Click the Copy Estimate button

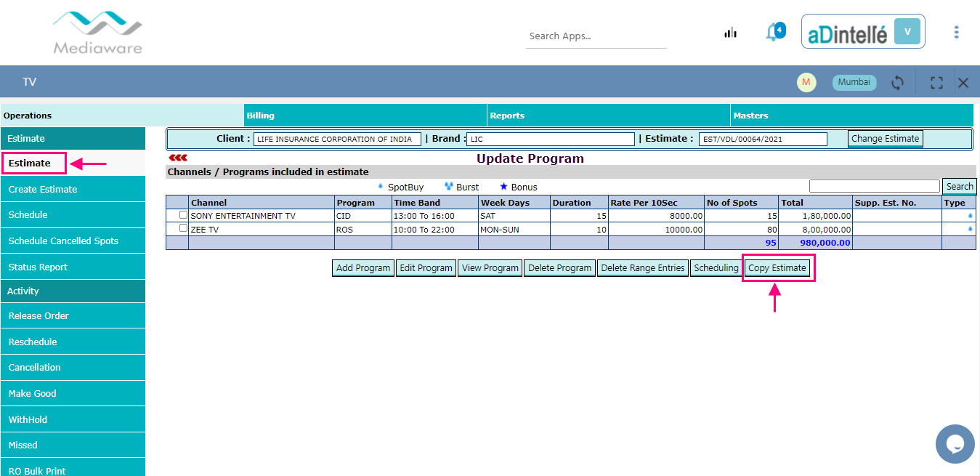[x=777, y=268]
